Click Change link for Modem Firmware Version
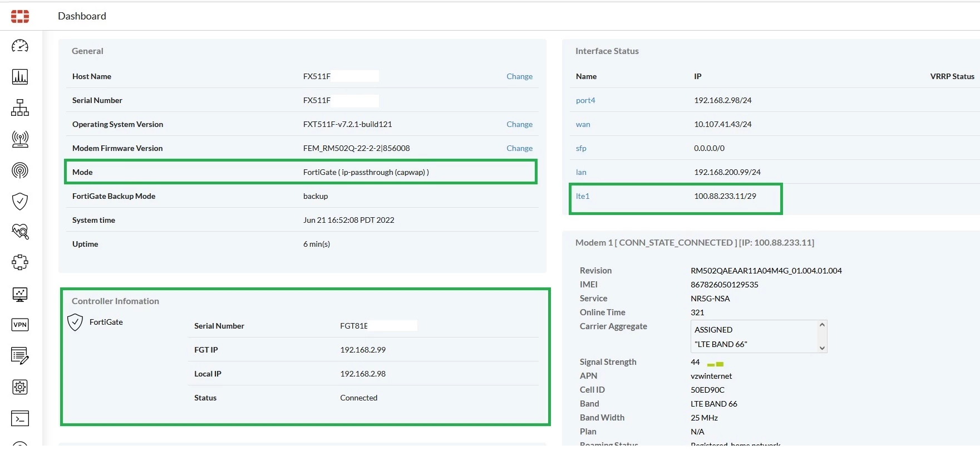This screenshot has width=980, height=474. point(519,148)
